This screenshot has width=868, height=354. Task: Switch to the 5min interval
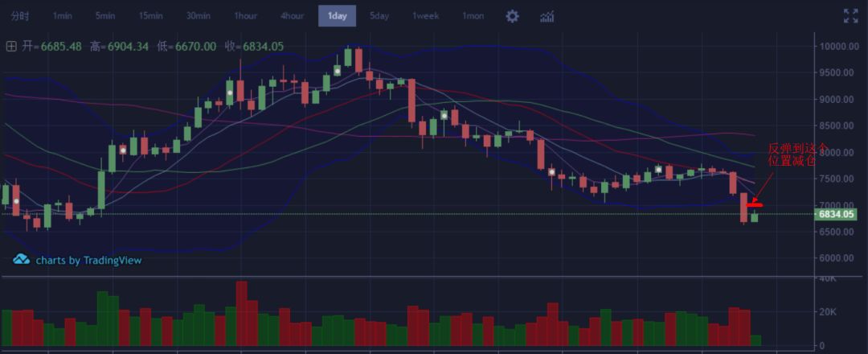(104, 16)
